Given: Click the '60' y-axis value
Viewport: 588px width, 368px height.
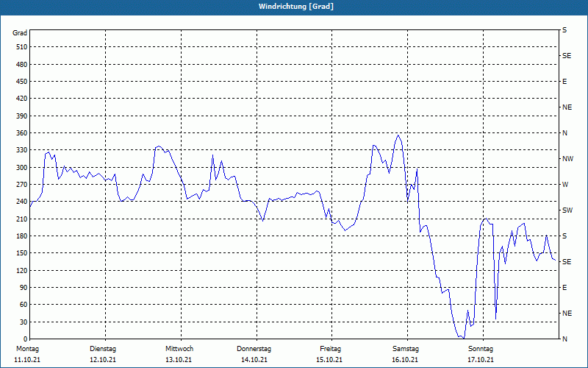Looking at the screenshot, I should click(24, 305).
